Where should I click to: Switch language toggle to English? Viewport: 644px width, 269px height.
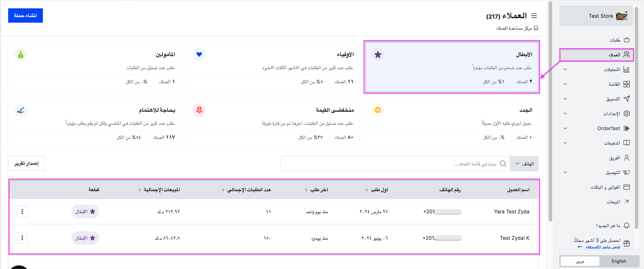pyautogui.click(x=619, y=261)
